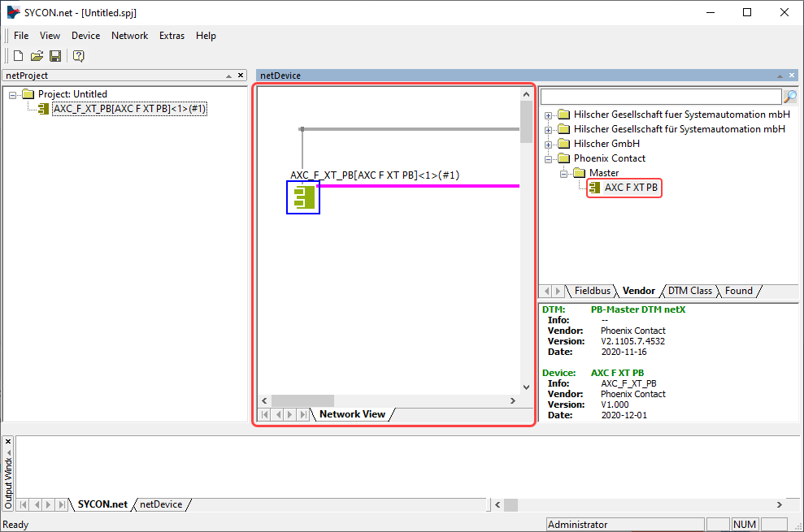Screen dimensions: 804x532
Task: Switch to the Found catalog tab
Action: (738, 291)
